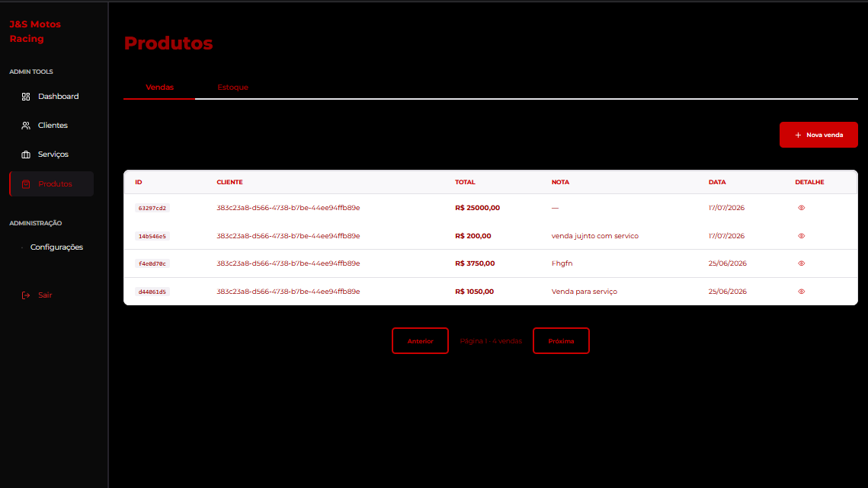The width and height of the screenshot is (868, 488).
Task: View details of sale 14b546e5
Action: (801, 236)
